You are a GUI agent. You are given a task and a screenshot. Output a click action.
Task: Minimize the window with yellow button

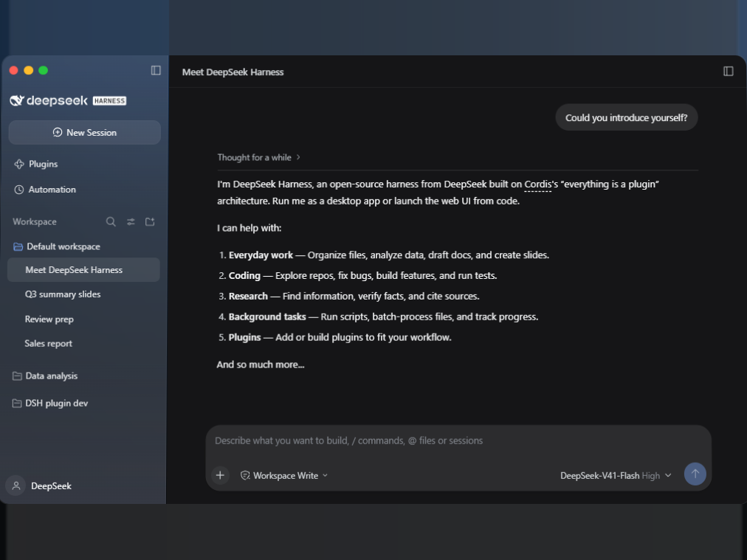click(x=29, y=71)
